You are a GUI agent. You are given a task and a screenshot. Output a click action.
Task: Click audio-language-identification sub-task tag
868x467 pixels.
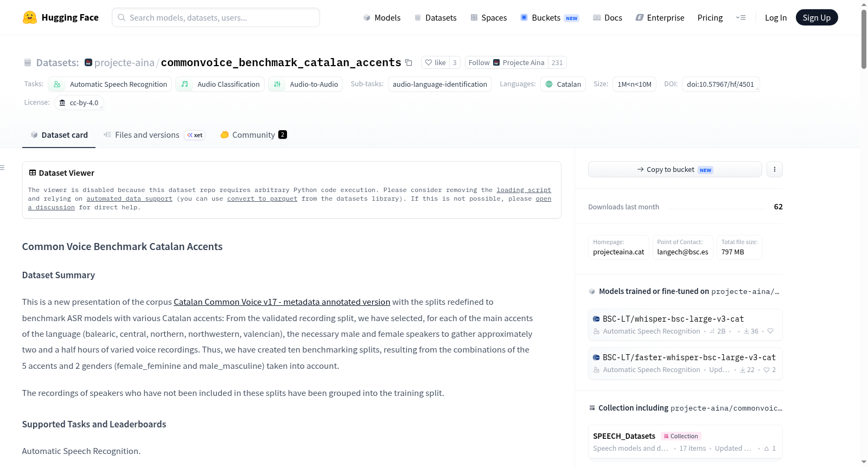(x=440, y=84)
